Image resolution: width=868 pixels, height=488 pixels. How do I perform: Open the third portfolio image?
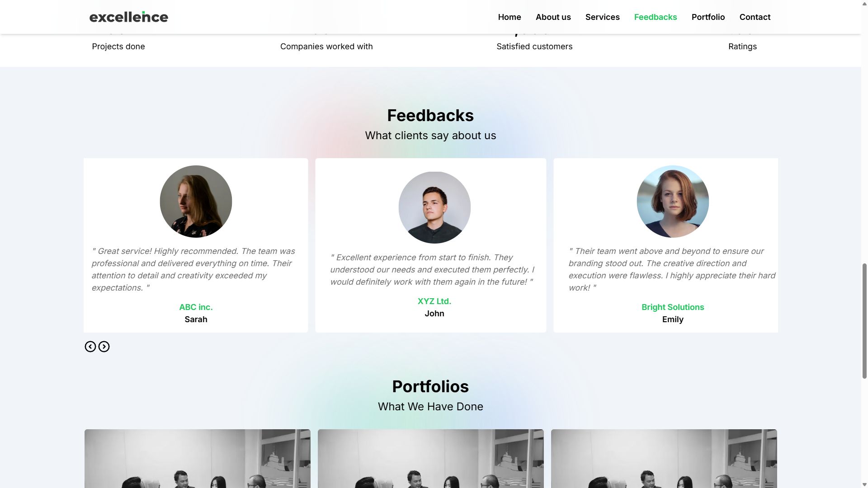pos(664,459)
